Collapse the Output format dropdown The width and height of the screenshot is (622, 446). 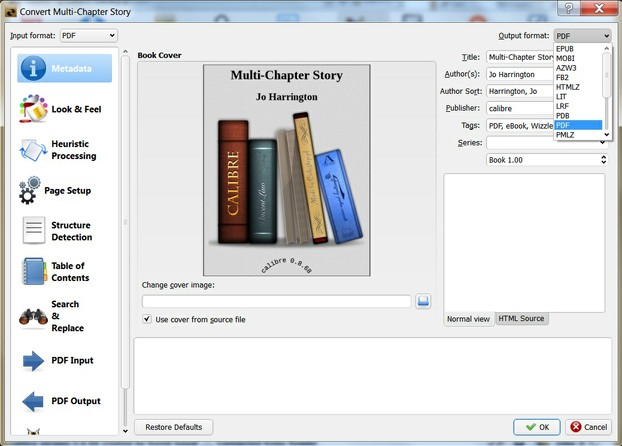coord(582,36)
